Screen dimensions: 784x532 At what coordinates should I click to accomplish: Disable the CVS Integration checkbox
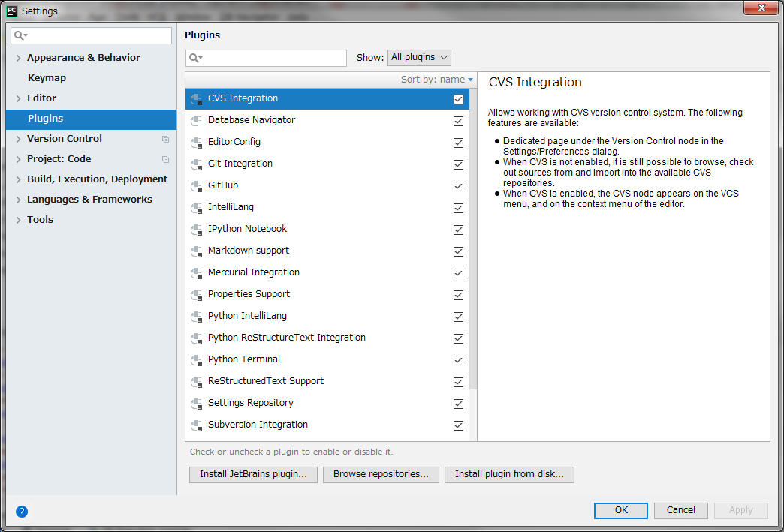click(x=458, y=99)
